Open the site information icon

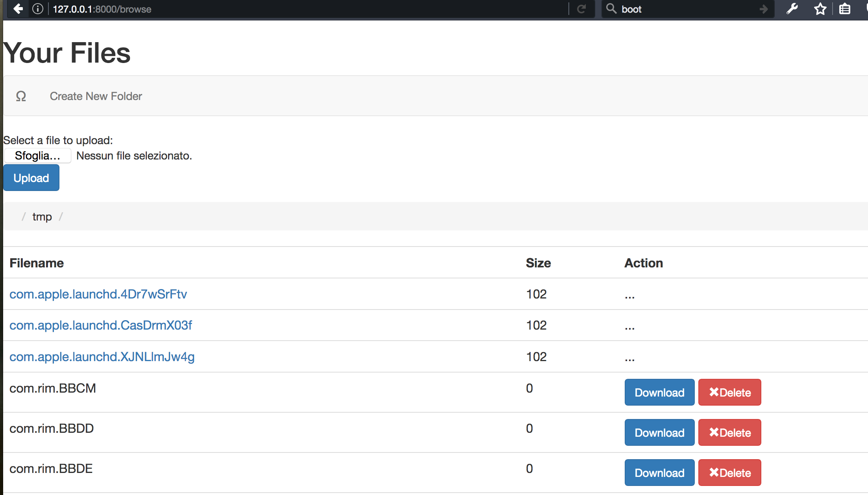pos(38,9)
